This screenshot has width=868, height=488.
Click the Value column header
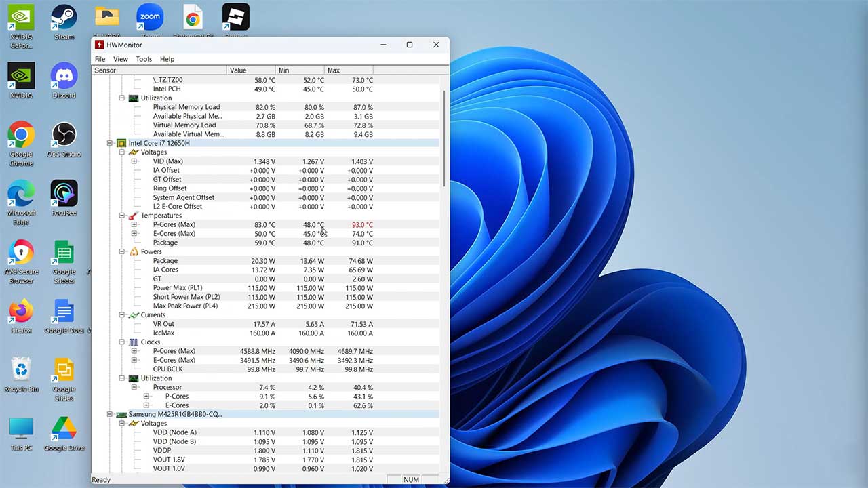238,70
